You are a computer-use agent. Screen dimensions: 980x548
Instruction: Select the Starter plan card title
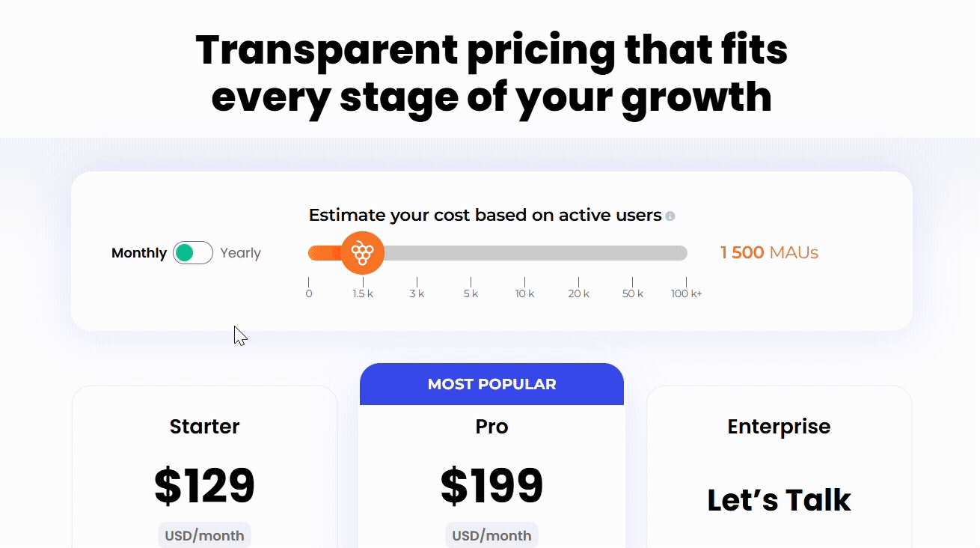tap(204, 427)
